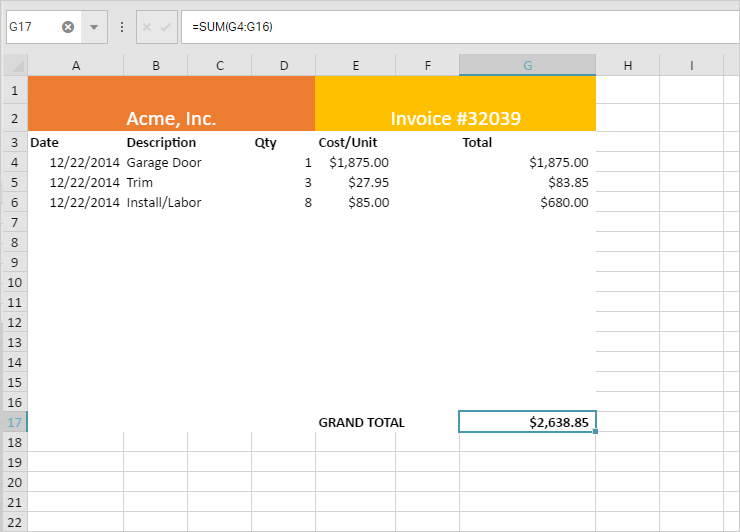Select the Date header cell
740x532 pixels.
pos(76,142)
